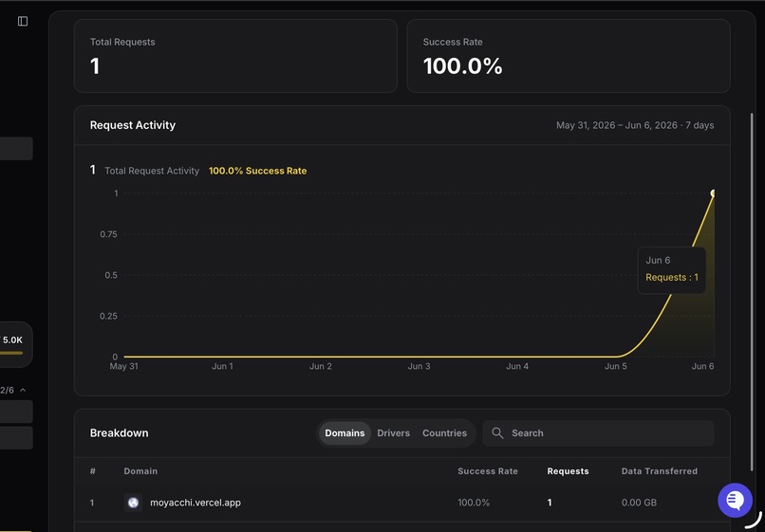This screenshot has width=765, height=532.
Task: Click the '0.75' y-axis label
Action: pos(108,234)
